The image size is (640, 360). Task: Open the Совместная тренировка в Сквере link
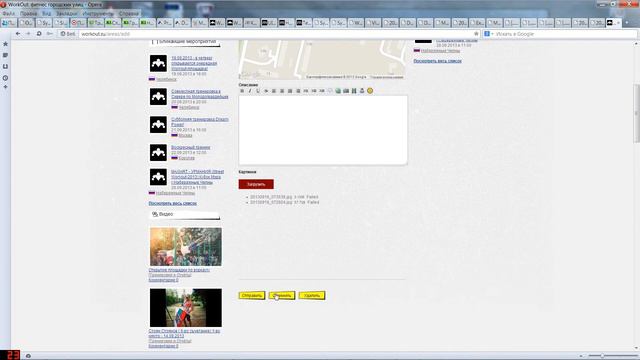200,94
